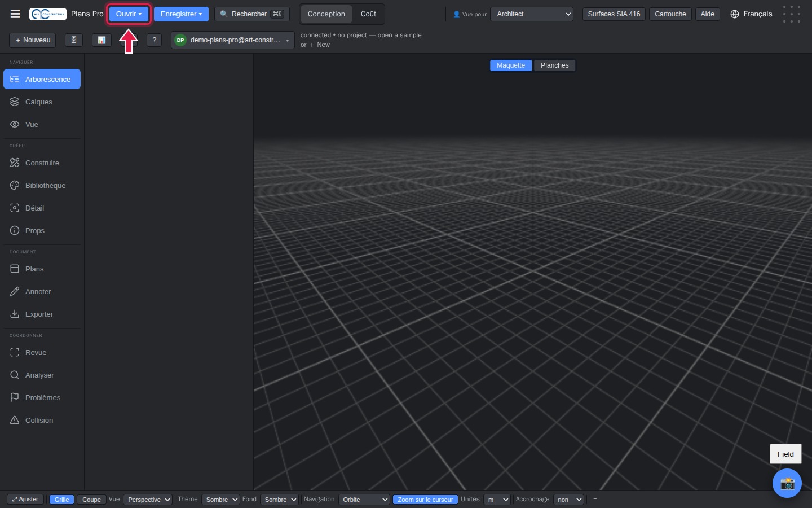812x508 pixels.
Task: Toggle the Coupe section view
Action: point(91,500)
